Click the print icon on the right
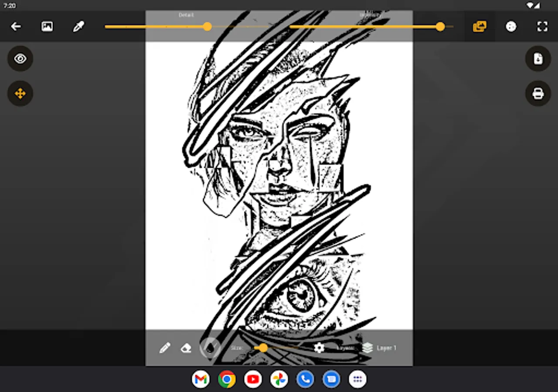The height and width of the screenshot is (392, 558). tap(538, 93)
